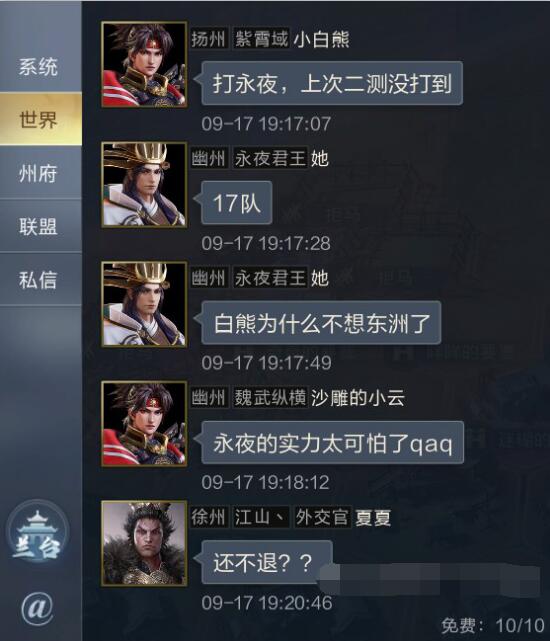Viewport: 550px width, 641px height.
Task: Switch to the 联盟 channel tab
Action: [x=38, y=226]
